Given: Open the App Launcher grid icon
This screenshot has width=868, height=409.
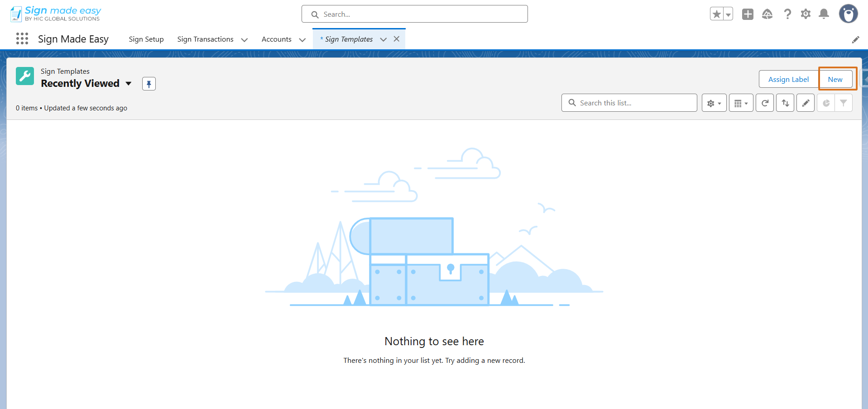Looking at the screenshot, I should [x=22, y=39].
